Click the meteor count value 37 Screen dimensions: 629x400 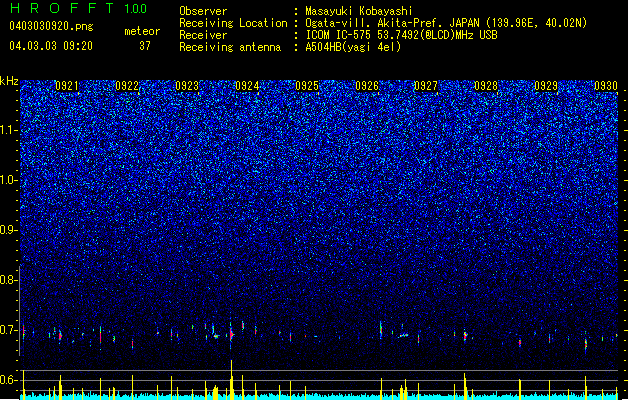click(145, 46)
